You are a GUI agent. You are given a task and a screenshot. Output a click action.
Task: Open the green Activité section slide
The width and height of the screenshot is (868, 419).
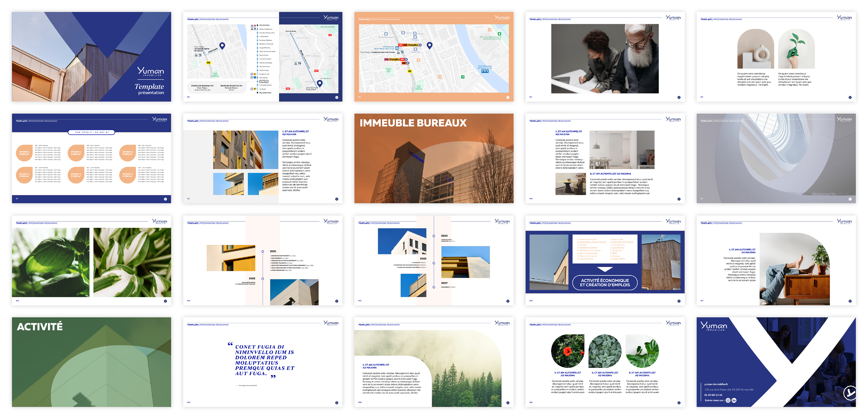click(x=91, y=362)
